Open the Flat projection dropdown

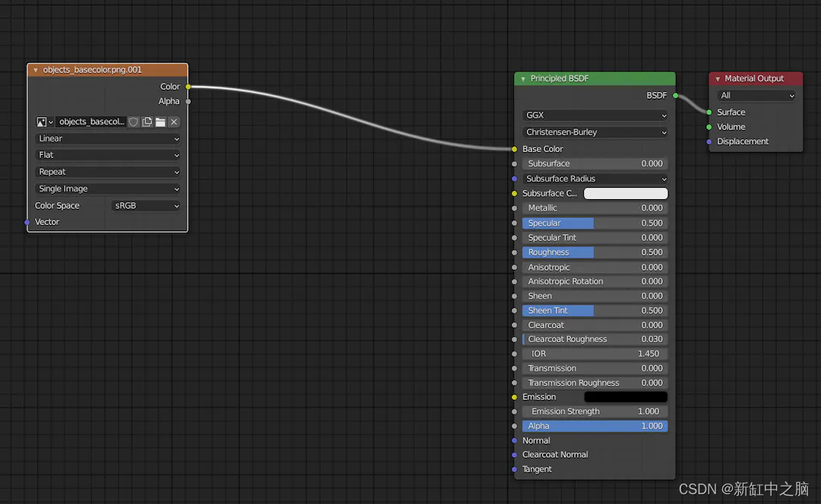pyautogui.click(x=106, y=155)
